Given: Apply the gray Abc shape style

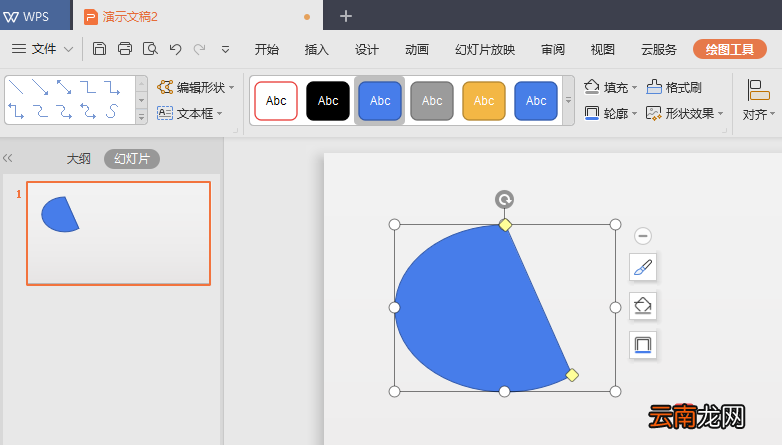Looking at the screenshot, I should click(x=432, y=101).
